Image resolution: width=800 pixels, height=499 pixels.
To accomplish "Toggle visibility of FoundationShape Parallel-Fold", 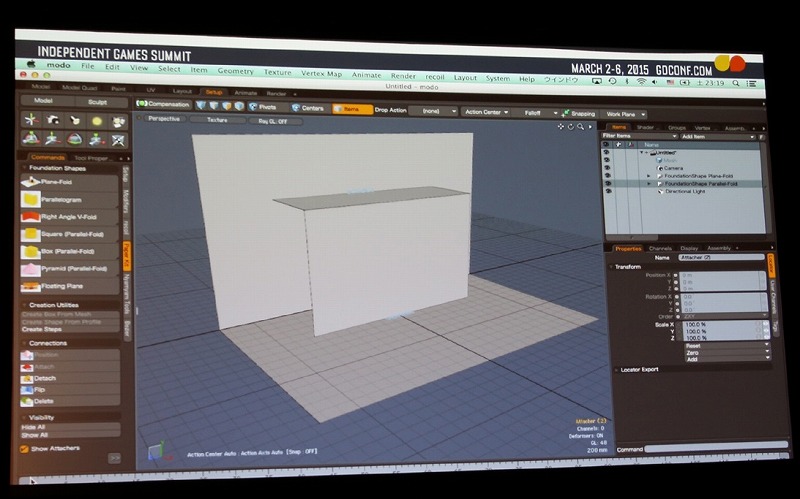I will pos(608,183).
